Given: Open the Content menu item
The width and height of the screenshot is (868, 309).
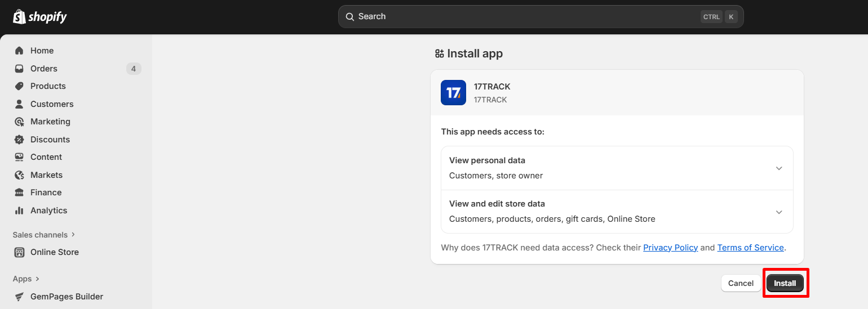Looking at the screenshot, I should pos(46,157).
